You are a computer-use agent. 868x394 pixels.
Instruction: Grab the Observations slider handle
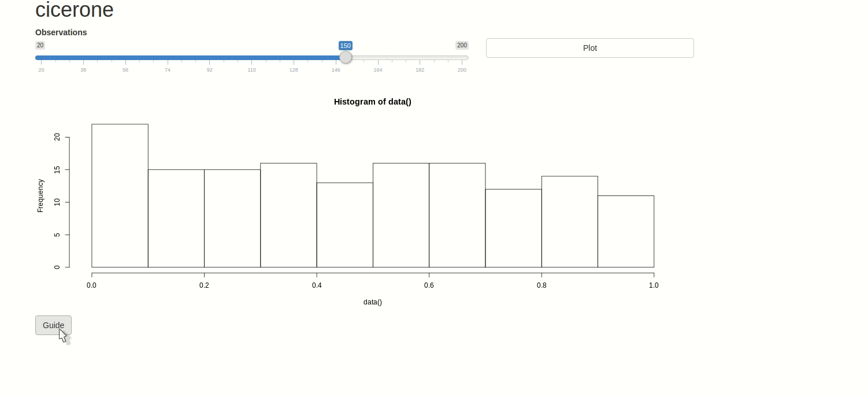[x=346, y=57]
